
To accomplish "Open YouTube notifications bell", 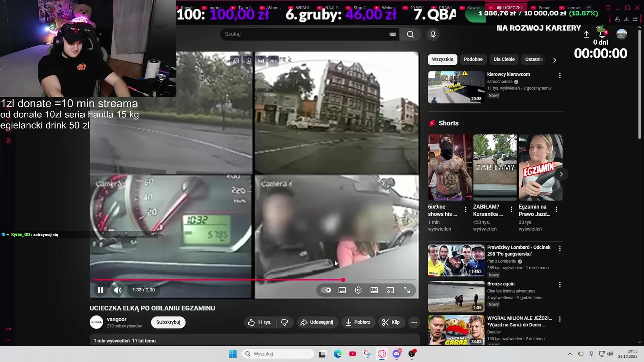I will click(x=602, y=34).
